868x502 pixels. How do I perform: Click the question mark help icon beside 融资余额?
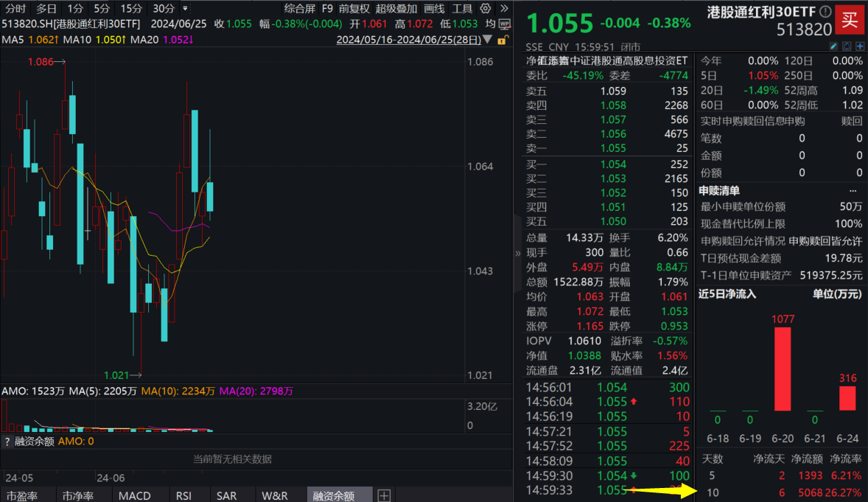7,442
